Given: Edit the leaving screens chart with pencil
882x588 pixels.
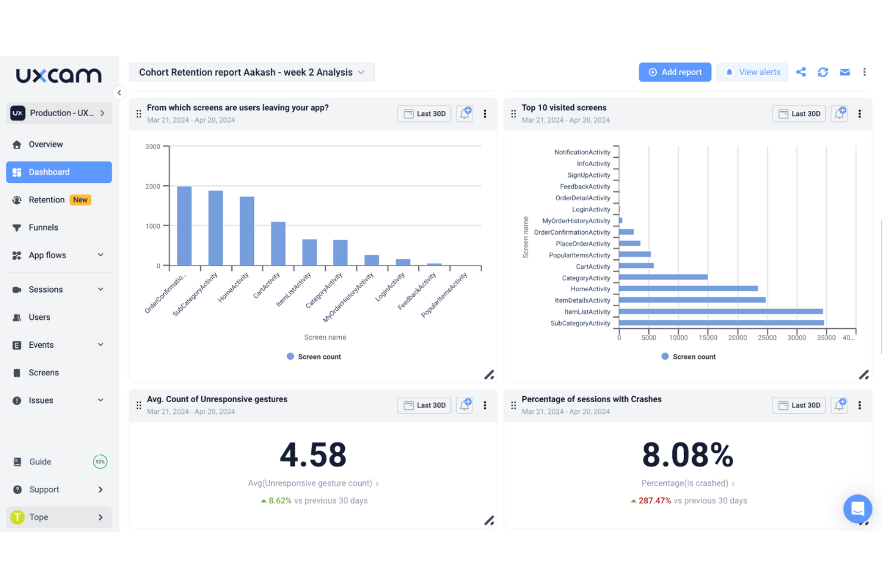Looking at the screenshot, I should click(x=489, y=375).
